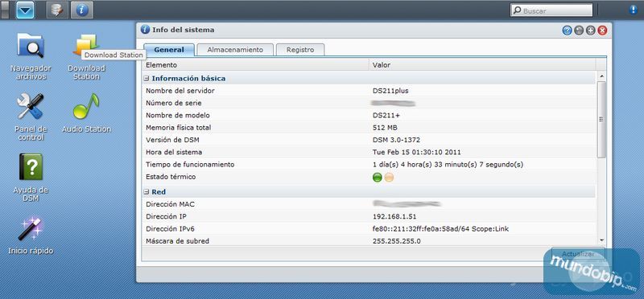
Task: Start Inicio rápido wizard icon
Action: point(31,236)
